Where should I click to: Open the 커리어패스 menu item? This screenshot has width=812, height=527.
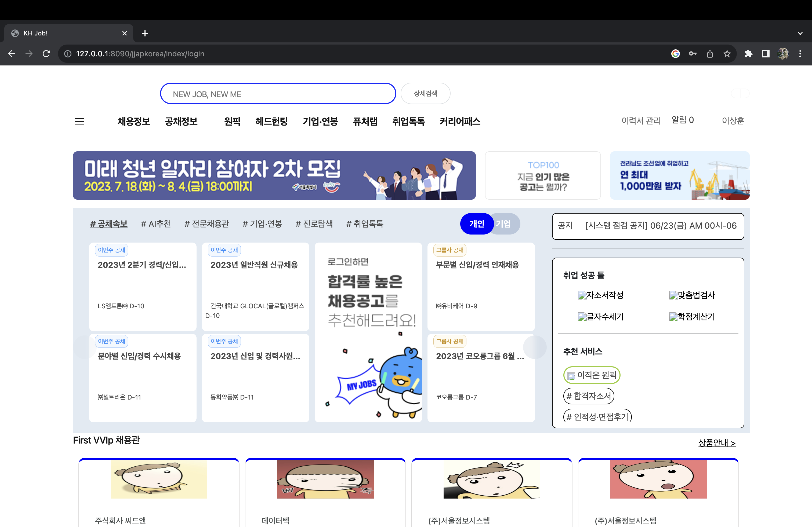coord(460,122)
